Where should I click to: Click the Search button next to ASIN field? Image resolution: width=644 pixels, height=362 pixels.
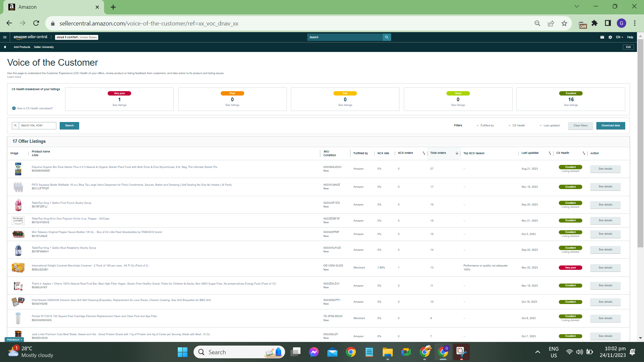coord(69,126)
